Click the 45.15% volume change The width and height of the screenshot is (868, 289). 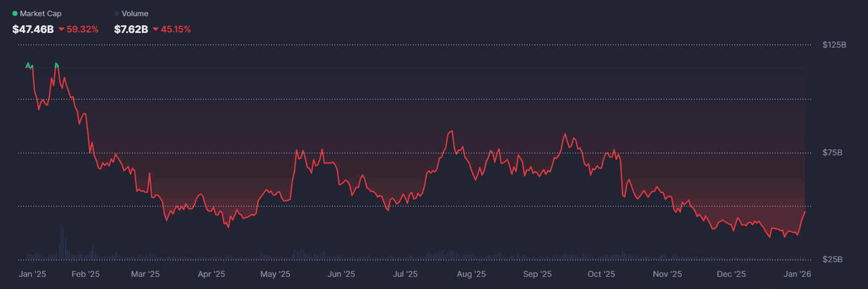[x=176, y=29]
